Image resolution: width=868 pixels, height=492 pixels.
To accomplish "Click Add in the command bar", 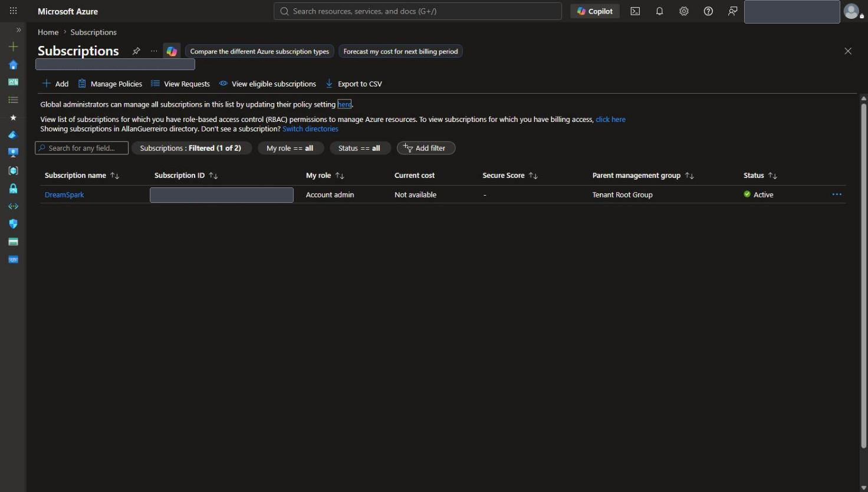I will [x=55, y=84].
